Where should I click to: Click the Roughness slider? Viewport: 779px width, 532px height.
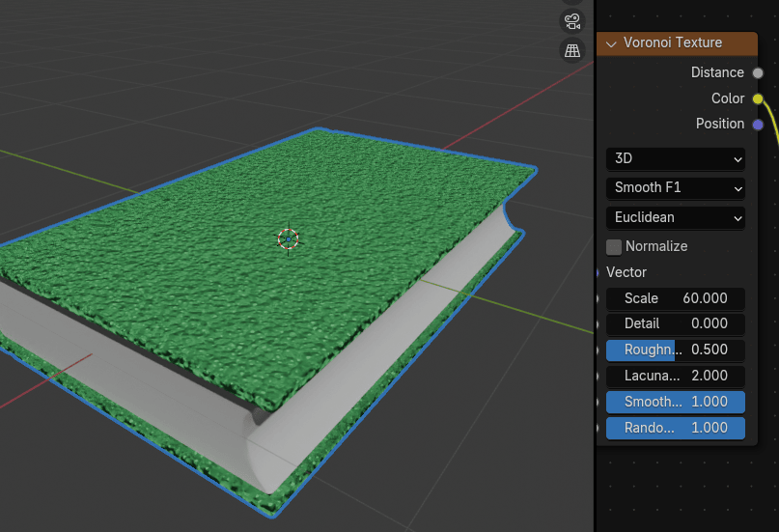pos(676,350)
